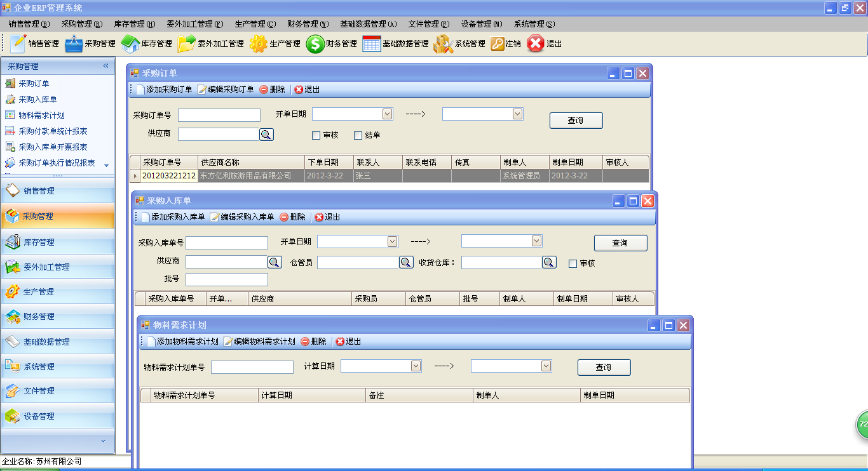Click the 采购订单号 input field
Image resolution: width=868 pixels, height=471 pixels.
point(219,115)
